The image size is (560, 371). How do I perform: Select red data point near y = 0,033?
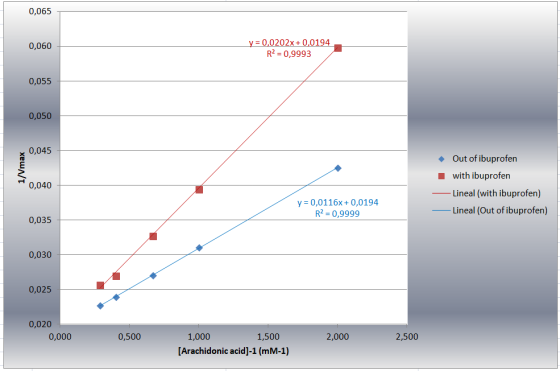click(153, 236)
